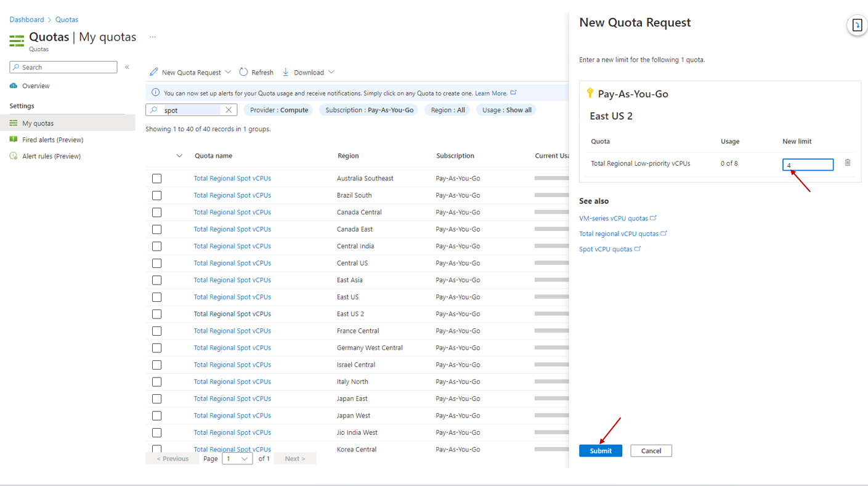Collapse the group chevron beside Quota name
The height and width of the screenshot is (486, 868).
tap(179, 156)
